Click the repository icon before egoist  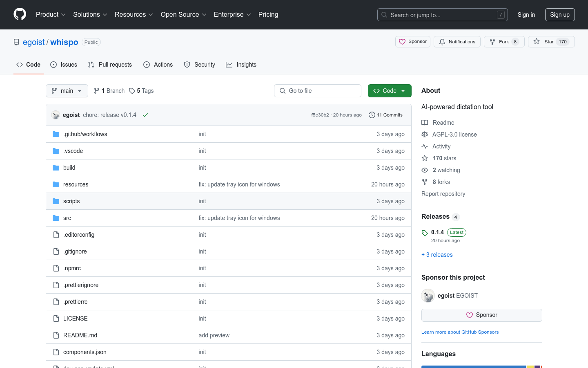(x=16, y=42)
